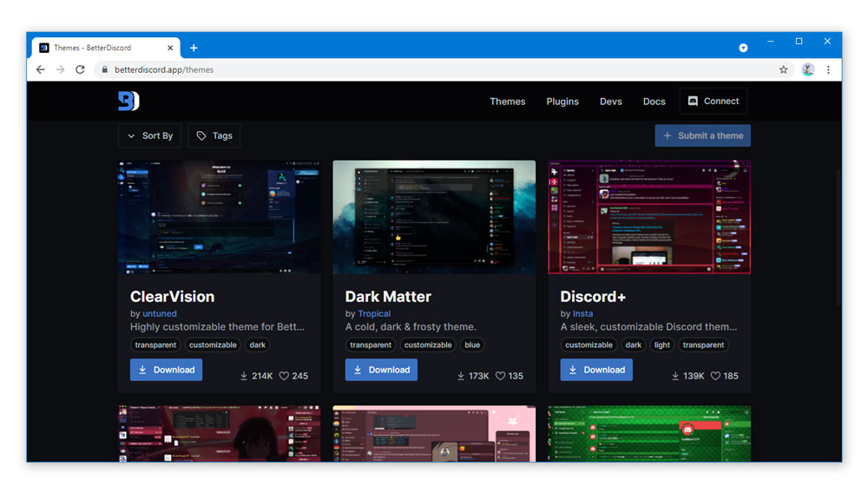Open the Discord+ title
The width and height of the screenshot is (868, 493).
click(593, 297)
